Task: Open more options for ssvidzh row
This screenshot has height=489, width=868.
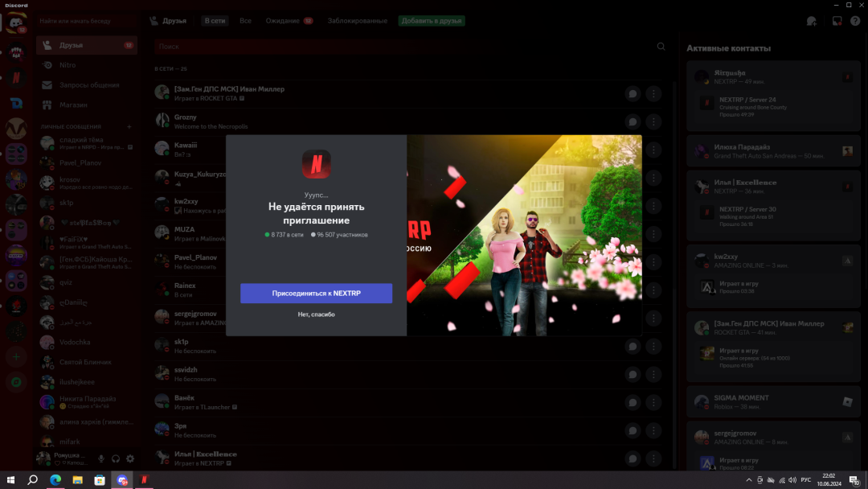Action: click(x=653, y=374)
